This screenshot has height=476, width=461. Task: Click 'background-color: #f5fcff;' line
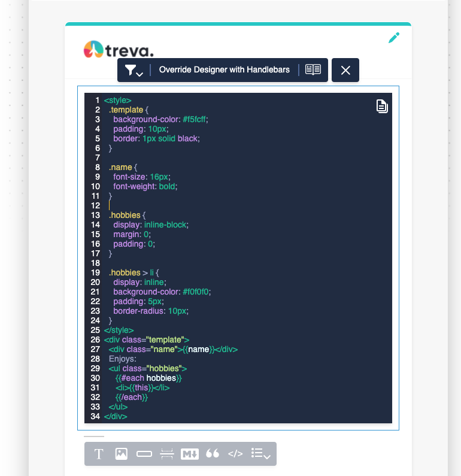coord(160,119)
